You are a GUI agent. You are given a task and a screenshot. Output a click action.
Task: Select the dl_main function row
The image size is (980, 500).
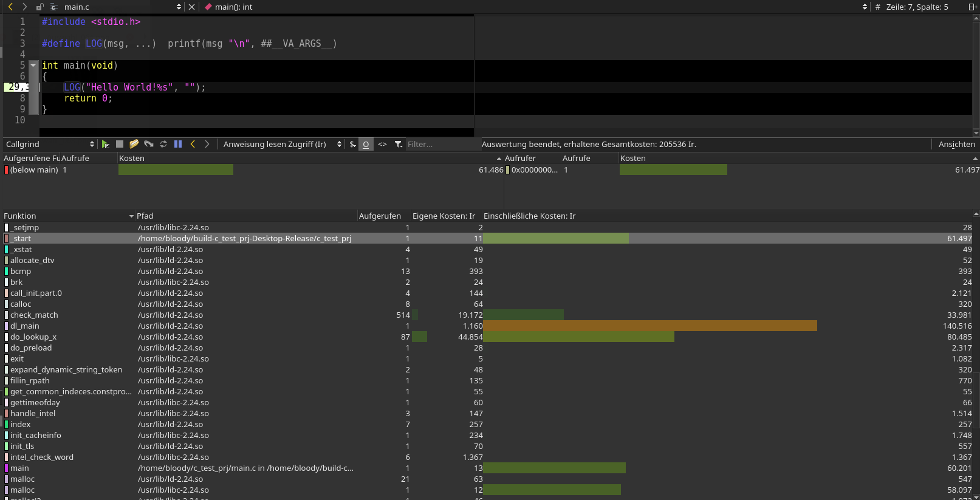[487, 326]
